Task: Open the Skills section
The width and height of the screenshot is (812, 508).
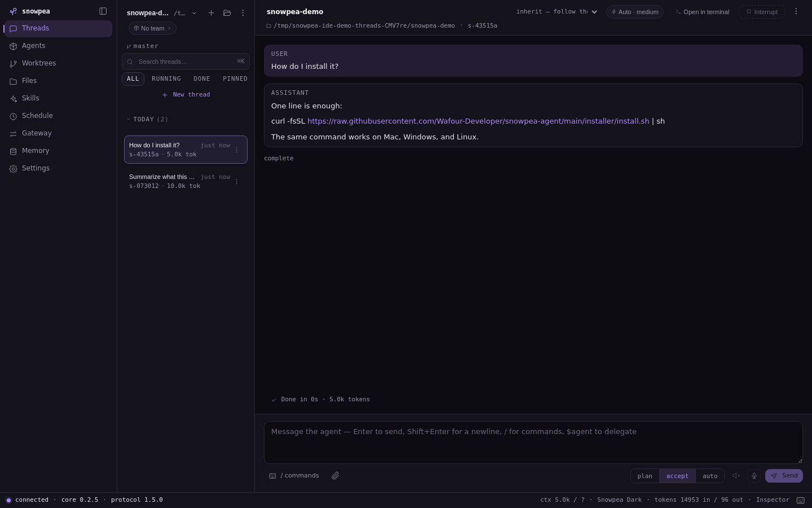Action: coord(58,98)
